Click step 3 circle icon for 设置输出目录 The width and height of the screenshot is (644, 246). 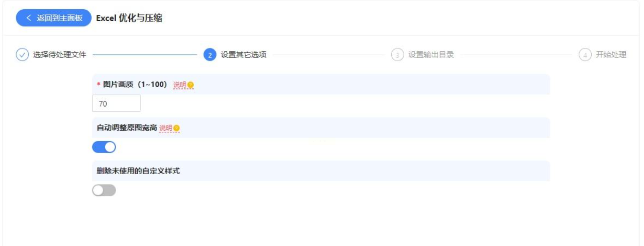point(397,55)
